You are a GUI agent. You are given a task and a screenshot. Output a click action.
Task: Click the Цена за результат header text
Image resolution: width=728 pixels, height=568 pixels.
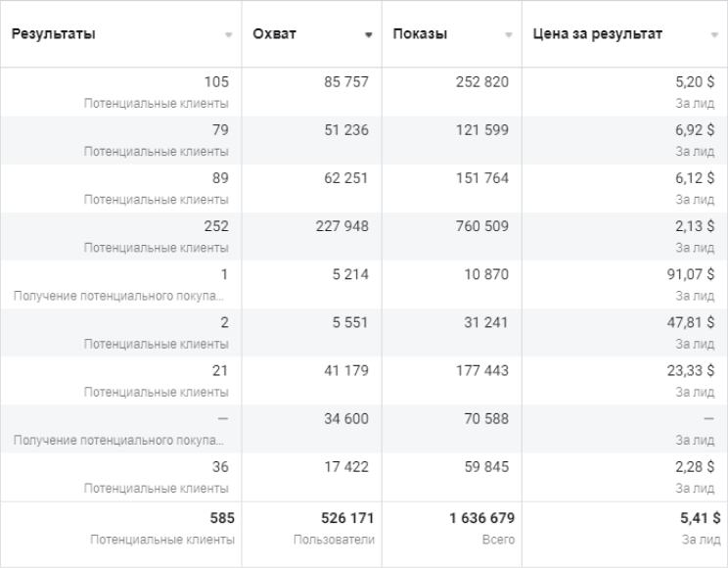coord(598,34)
